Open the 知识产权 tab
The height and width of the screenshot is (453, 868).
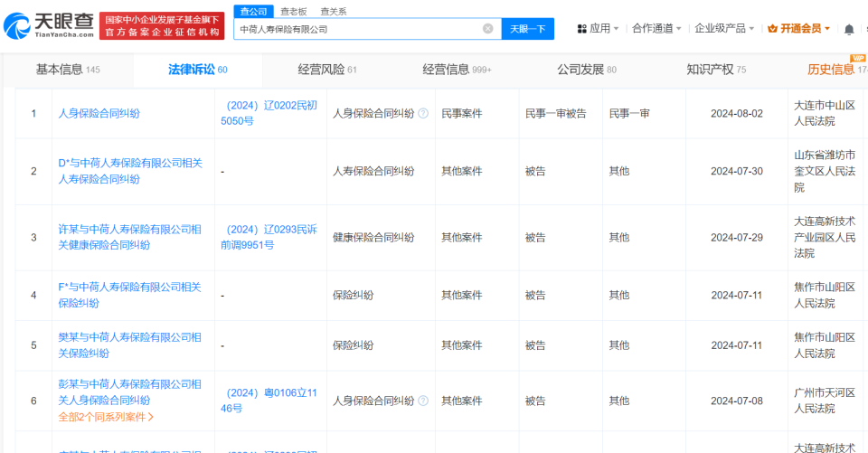tap(716, 70)
